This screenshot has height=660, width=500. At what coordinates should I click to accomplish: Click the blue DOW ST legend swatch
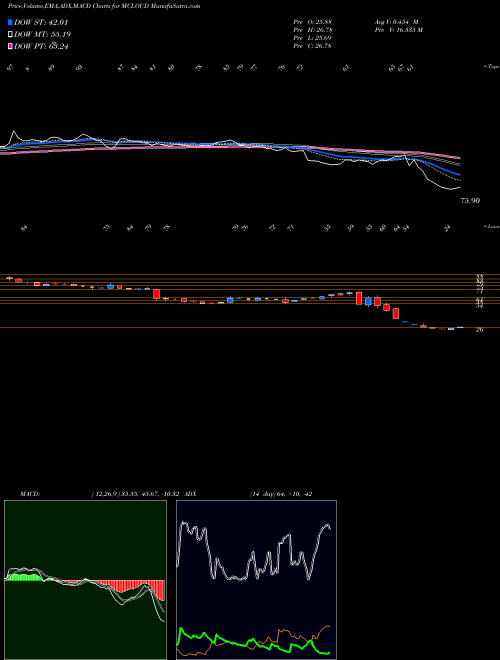(x=11, y=22)
